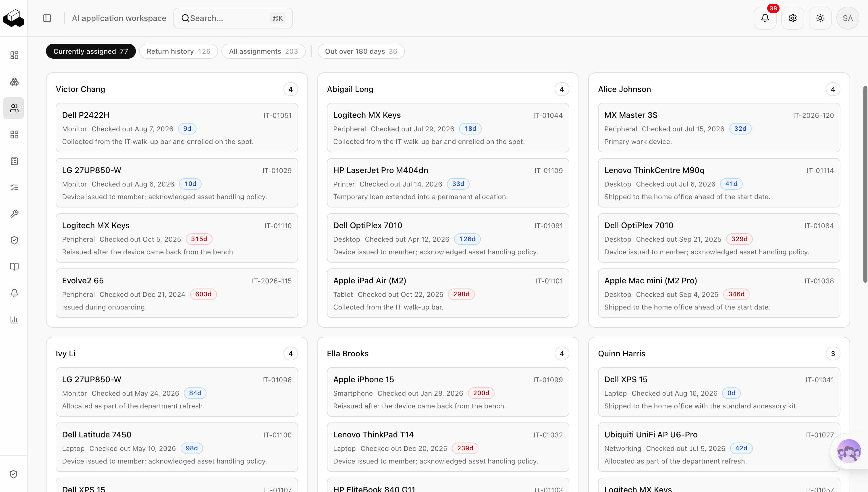Screen dimensions: 868x492
Task: Open the SA user avatar menu
Action: click(848, 18)
